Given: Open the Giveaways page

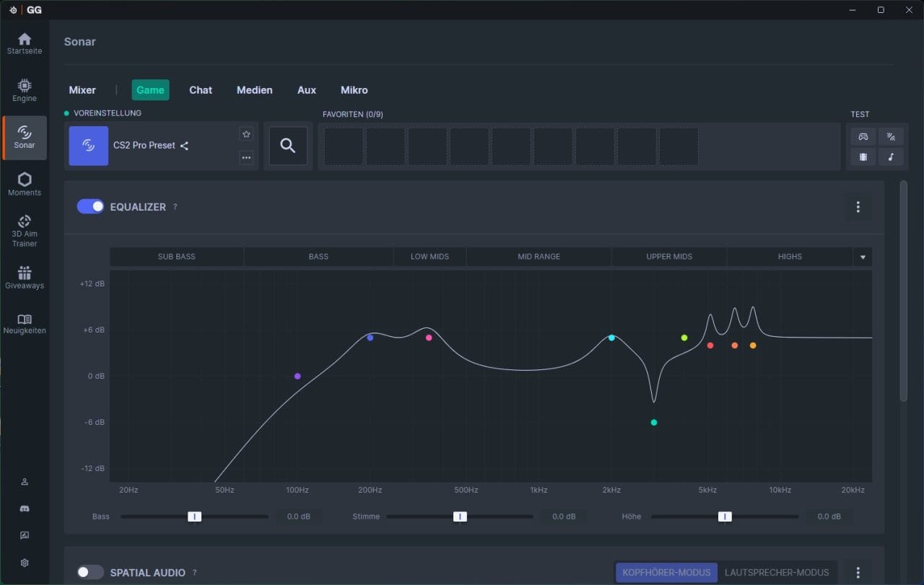Looking at the screenshot, I should (x=25, y=278).
